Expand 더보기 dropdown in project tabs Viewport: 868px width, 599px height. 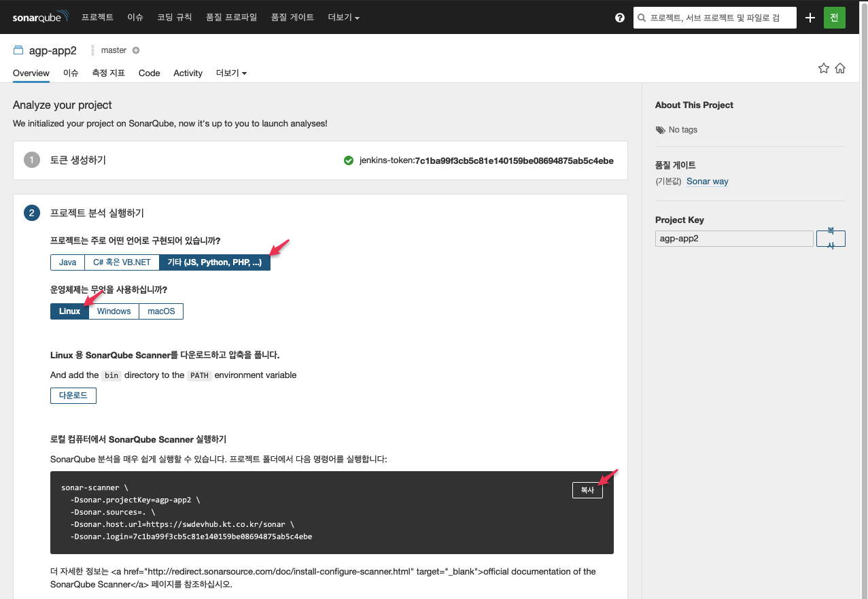pyautogui.click(x=231, y=73)
